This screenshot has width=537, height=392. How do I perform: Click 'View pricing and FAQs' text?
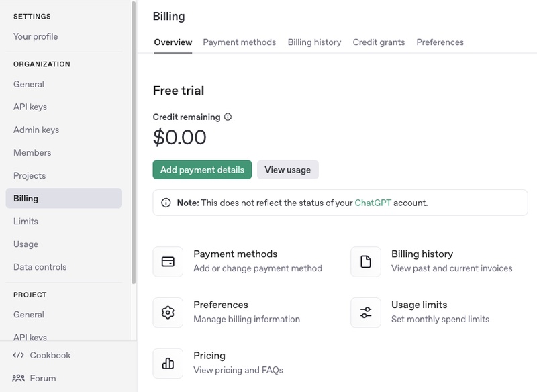tap(238, 370)
